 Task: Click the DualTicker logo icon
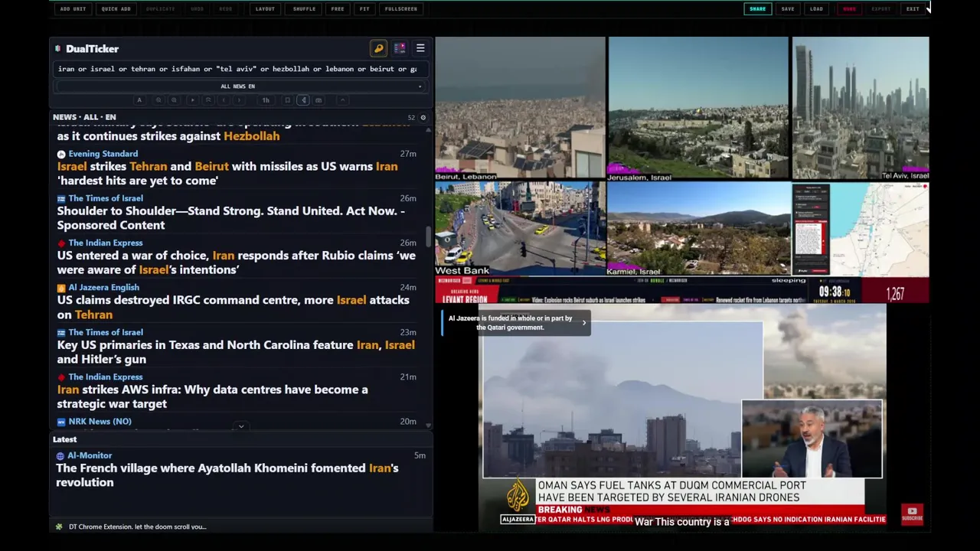pos(58,49)
